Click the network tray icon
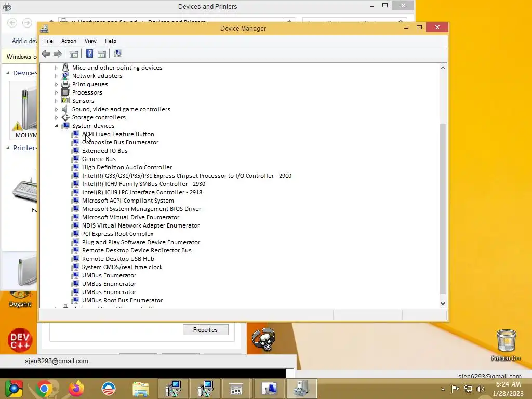This screenshot has height=399, width=532. click(468, 389)
